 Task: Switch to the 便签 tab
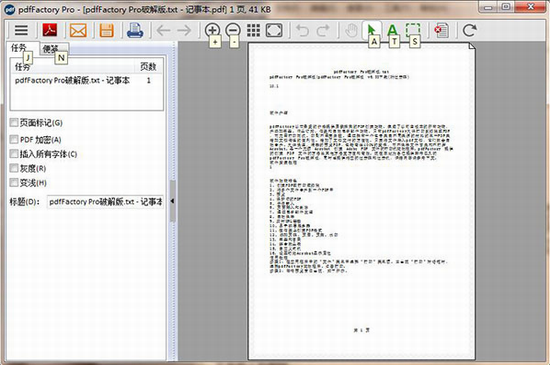(51, 49)
